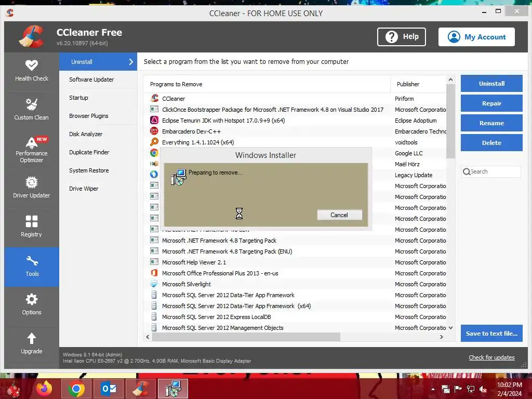Click the Delete button

(491, 142)
